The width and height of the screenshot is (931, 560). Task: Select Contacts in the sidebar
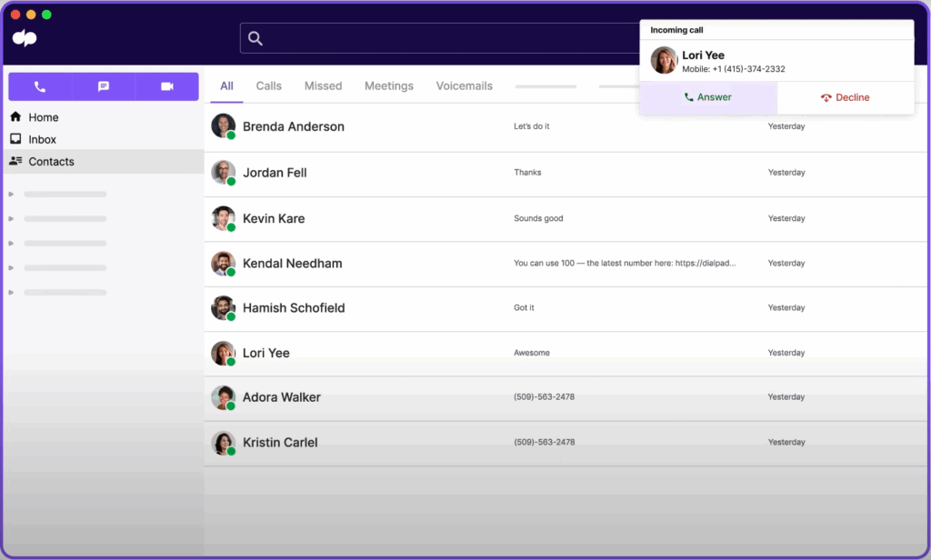click(x=51, y=162)
